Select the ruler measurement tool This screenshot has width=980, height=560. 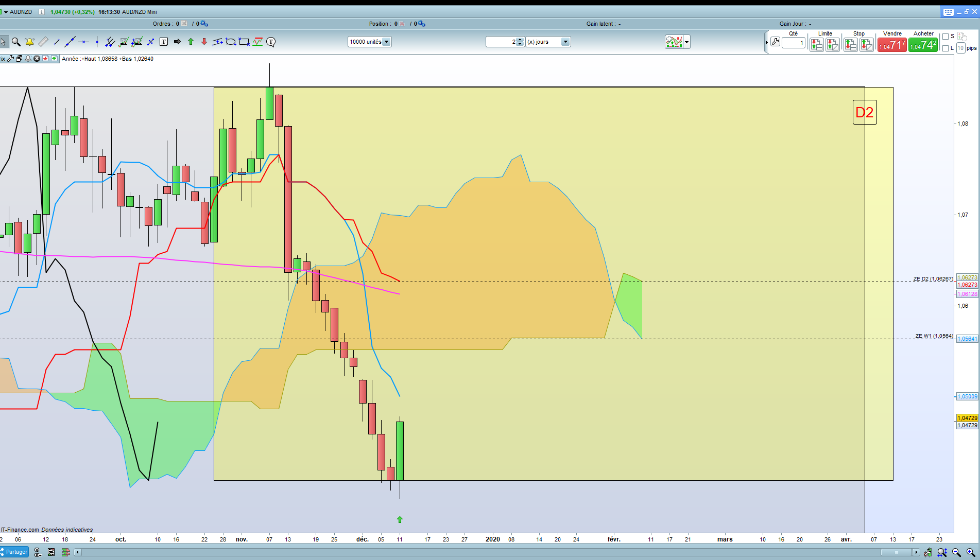pyautogui.click(x=43, y=42)
